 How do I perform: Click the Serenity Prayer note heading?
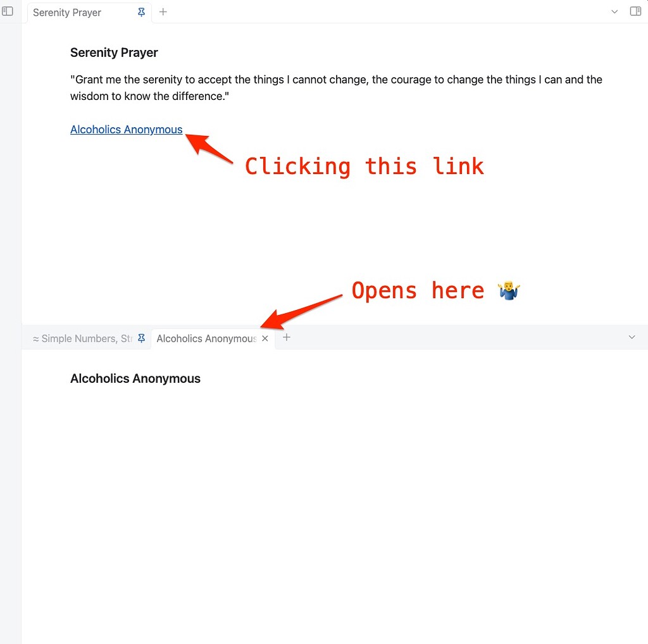click(114, 53)
